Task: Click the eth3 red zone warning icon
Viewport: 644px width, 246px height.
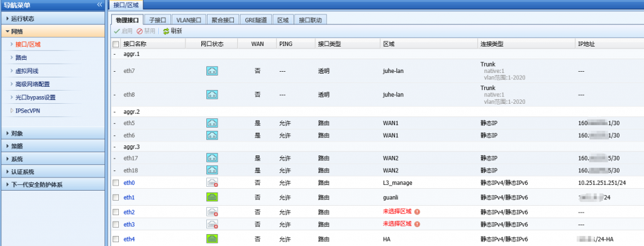Action: pos(418,224)
